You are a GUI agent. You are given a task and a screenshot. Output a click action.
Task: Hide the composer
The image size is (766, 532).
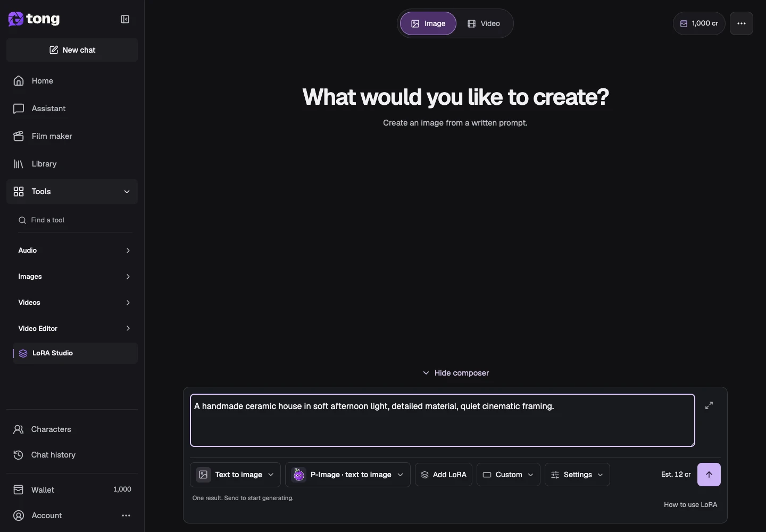(x=455, y=373)
